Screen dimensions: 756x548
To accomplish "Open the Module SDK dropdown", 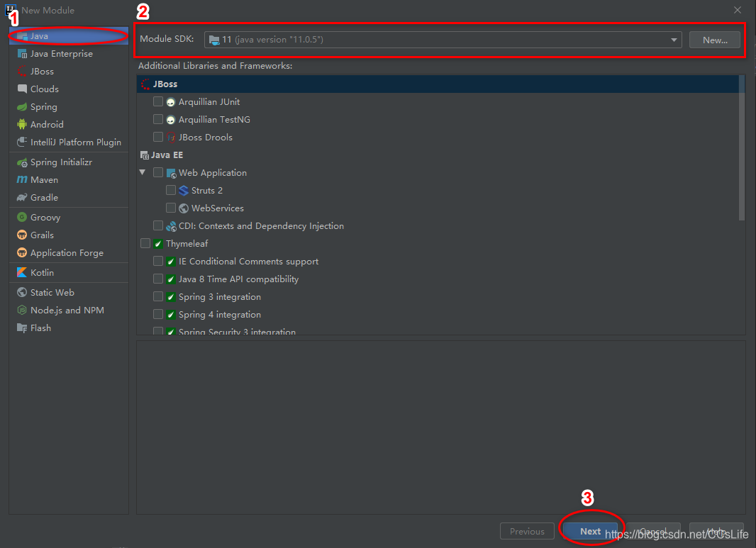I will pos(443,40).
